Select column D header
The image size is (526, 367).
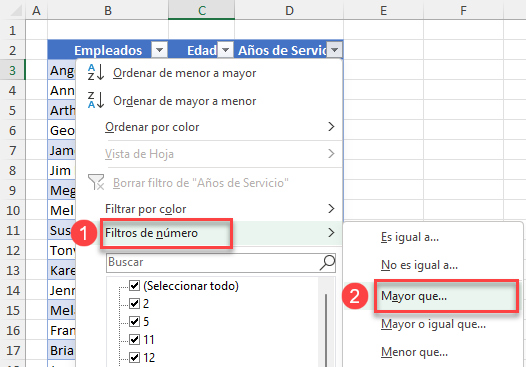[289, 10]
